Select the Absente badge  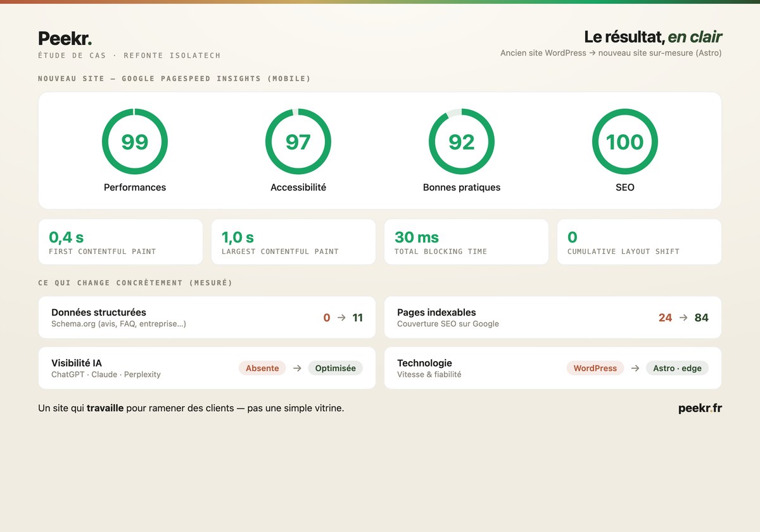(262, 368)
